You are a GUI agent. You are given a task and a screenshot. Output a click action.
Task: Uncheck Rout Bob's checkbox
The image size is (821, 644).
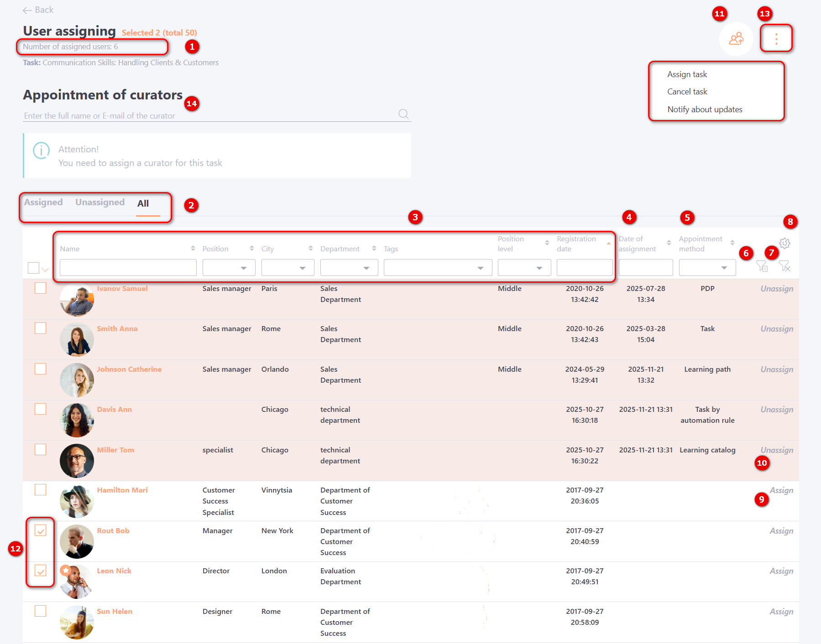pos(41,530)
